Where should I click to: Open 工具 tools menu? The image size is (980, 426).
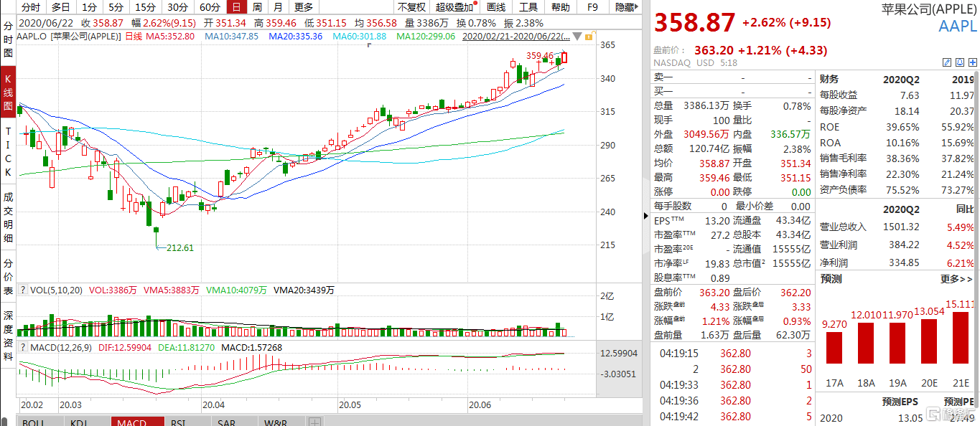528,7
